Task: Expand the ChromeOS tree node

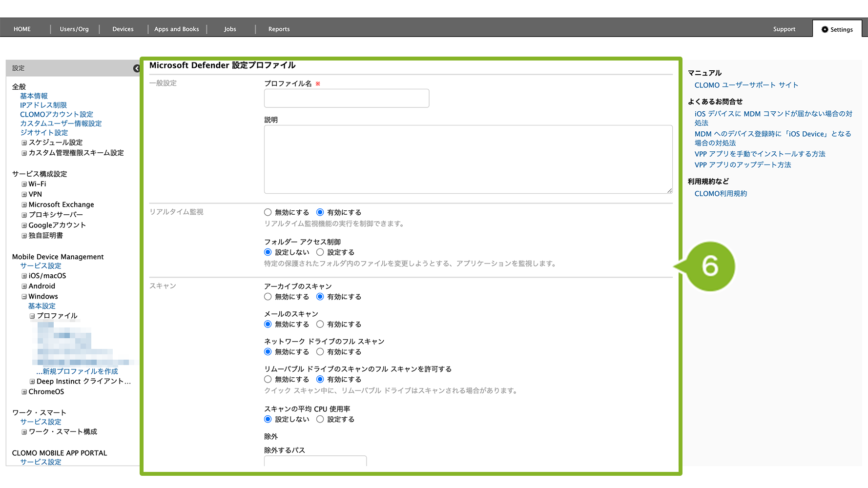Action: click(x=24, y=392)
